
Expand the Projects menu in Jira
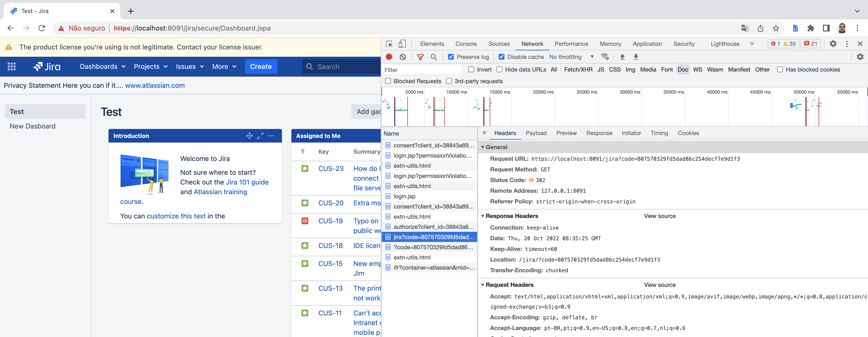point(151,66)
